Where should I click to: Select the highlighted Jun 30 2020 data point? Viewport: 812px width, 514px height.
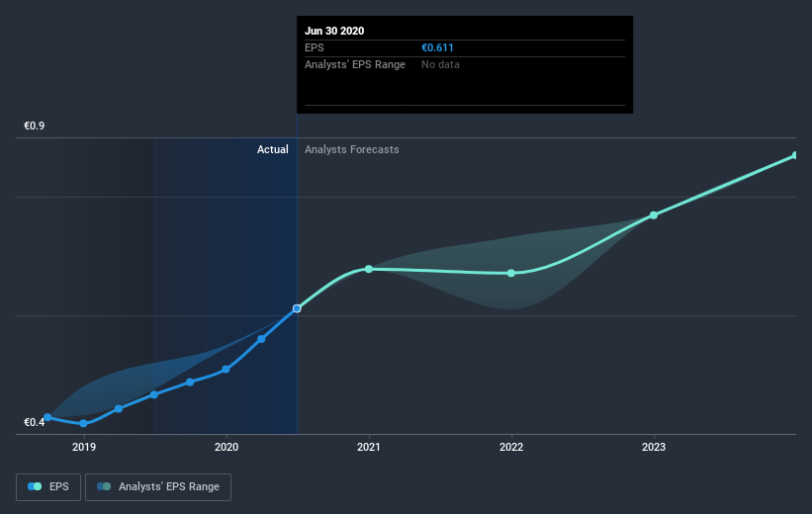(x=297, y=308)
